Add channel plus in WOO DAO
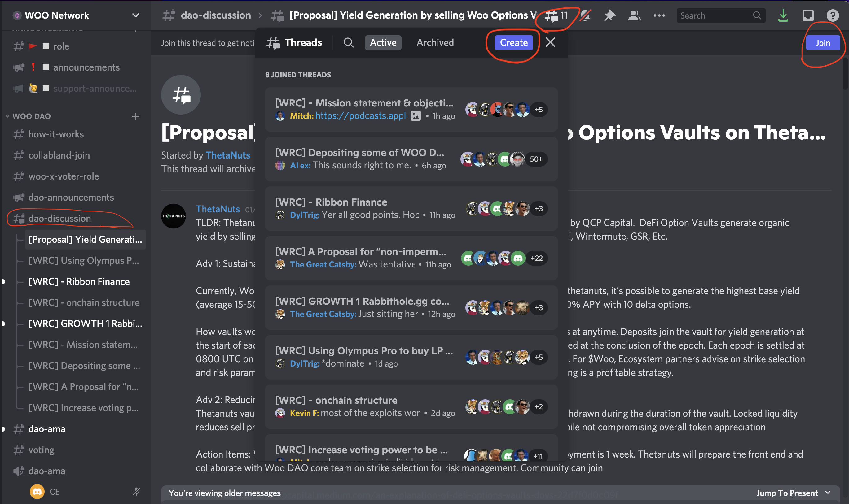This screenshot has width=849, height=504. [x=135, y=116]
